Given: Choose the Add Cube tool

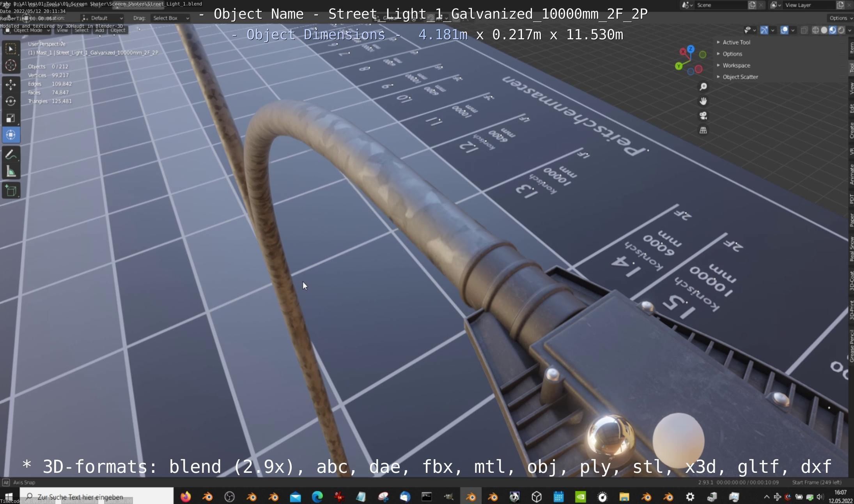Looking at the screenshot, I should tap(11, 191).
